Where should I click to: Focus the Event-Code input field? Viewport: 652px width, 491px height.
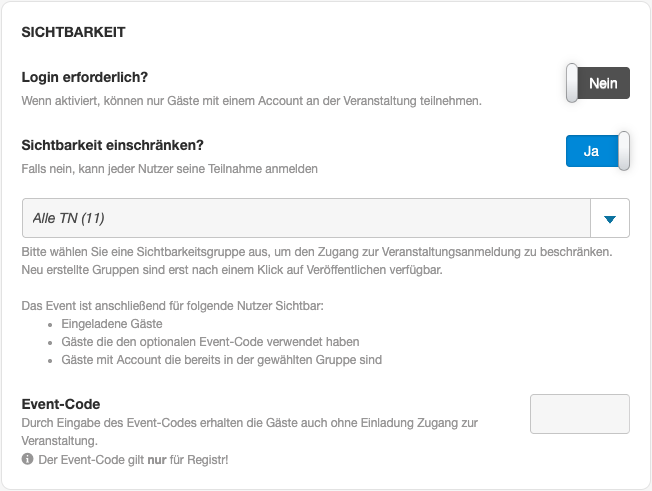[579, 414]
